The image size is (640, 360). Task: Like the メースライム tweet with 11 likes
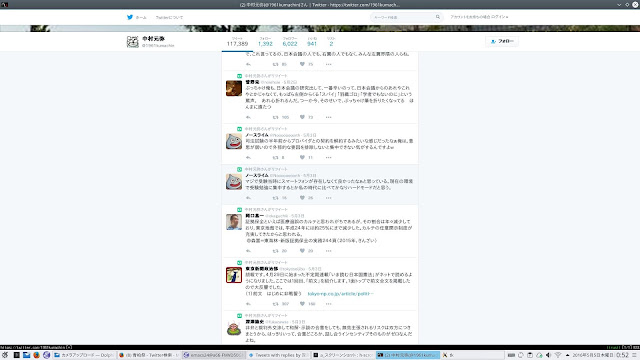click(x=302, y=158)
